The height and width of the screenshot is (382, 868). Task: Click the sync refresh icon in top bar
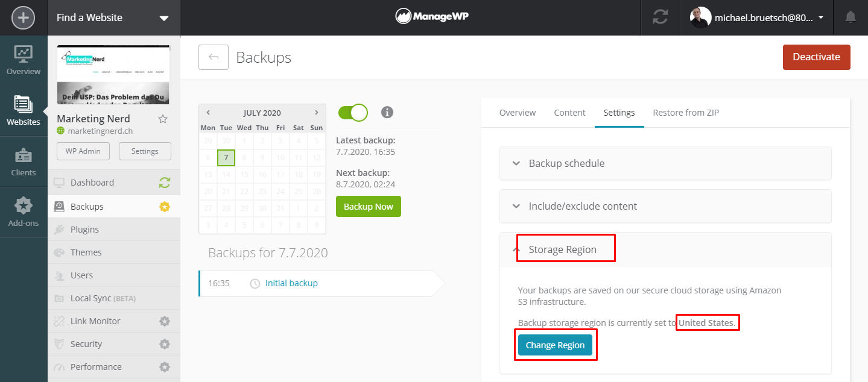coord(661,17)
